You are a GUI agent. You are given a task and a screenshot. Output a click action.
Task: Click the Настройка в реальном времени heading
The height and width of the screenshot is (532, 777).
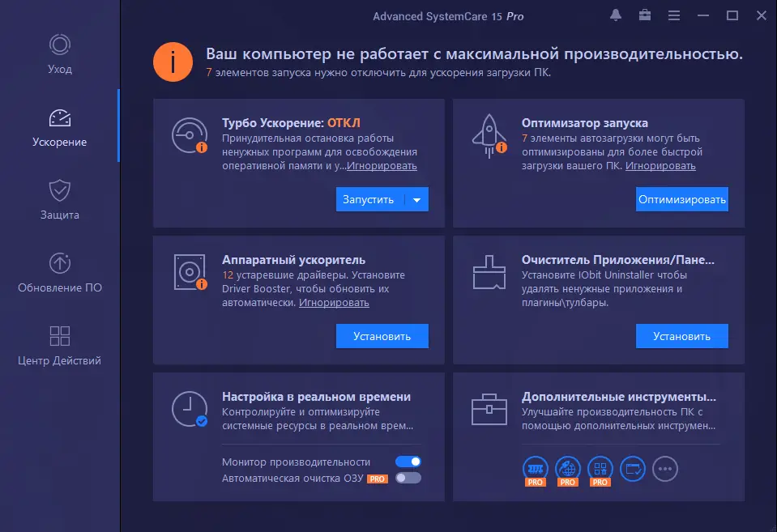316,397
